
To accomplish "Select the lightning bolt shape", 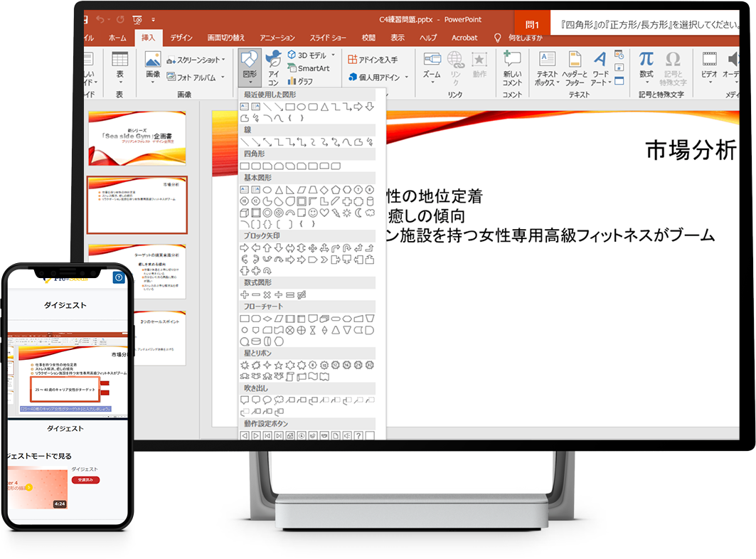I will point(336,213).
